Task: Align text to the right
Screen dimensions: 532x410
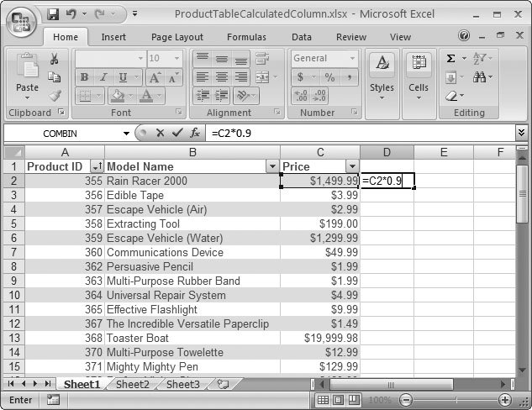Action: 241,77
